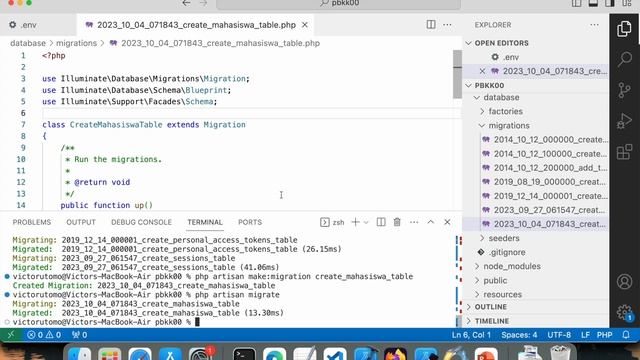Click the editor vertical scrollbar thumb
This screenshot has width=640, height=360.
point(457,74)
